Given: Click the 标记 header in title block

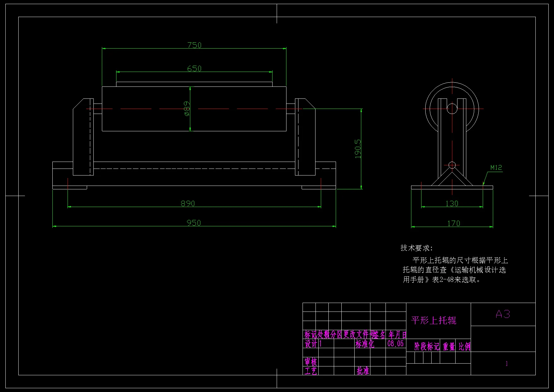Looking at the screenshot, I should click(x=311, y=335).
